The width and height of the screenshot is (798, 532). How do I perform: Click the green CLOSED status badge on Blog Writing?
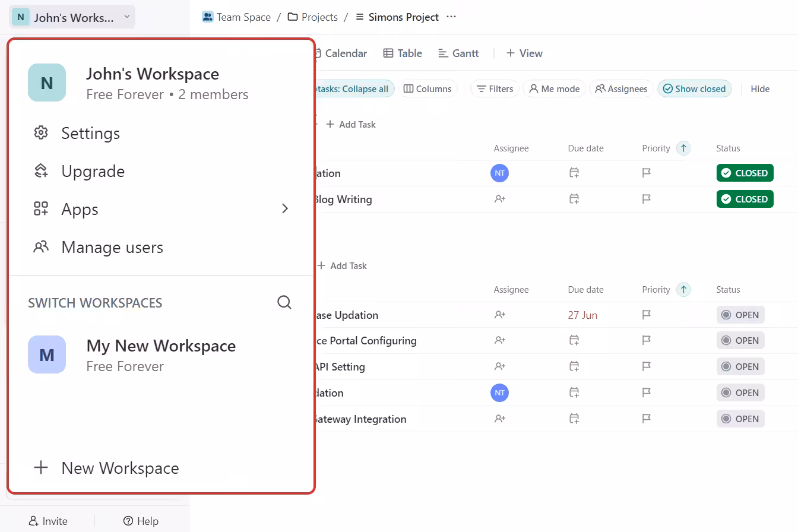click(745, 199)
